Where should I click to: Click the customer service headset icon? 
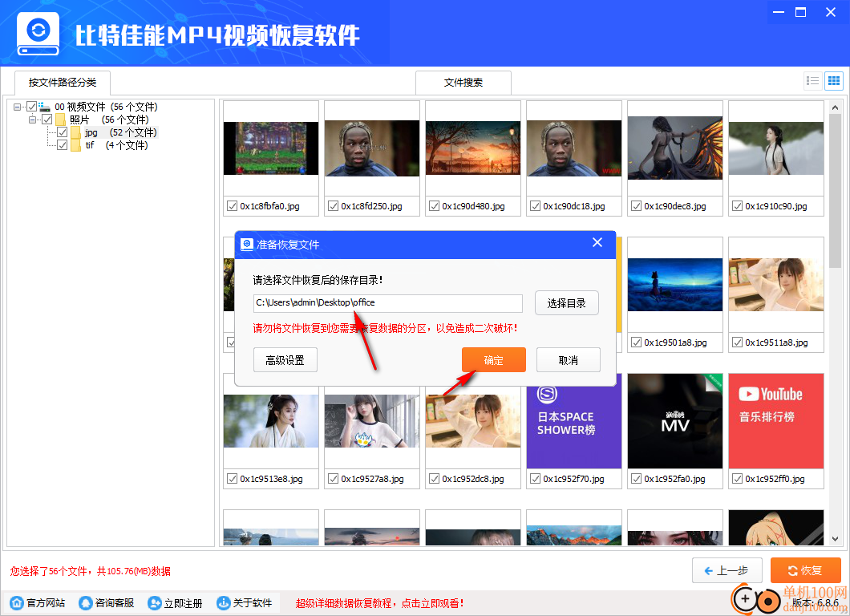(86, 602)
